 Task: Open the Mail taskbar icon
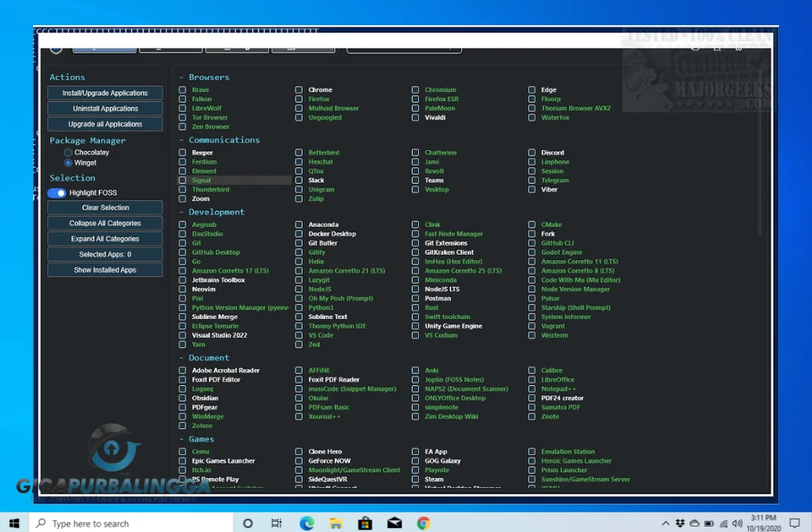click(394, 523)
